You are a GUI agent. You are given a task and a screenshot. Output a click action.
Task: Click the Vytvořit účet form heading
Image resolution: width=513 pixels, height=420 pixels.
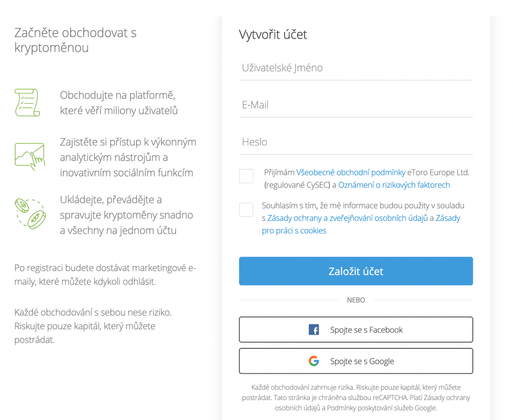coord(273,35)
